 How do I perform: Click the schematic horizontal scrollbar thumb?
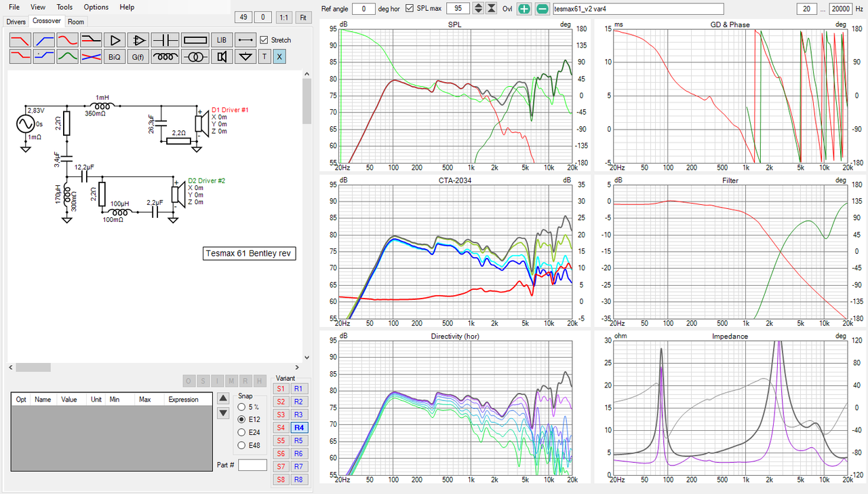coord(33,367)
